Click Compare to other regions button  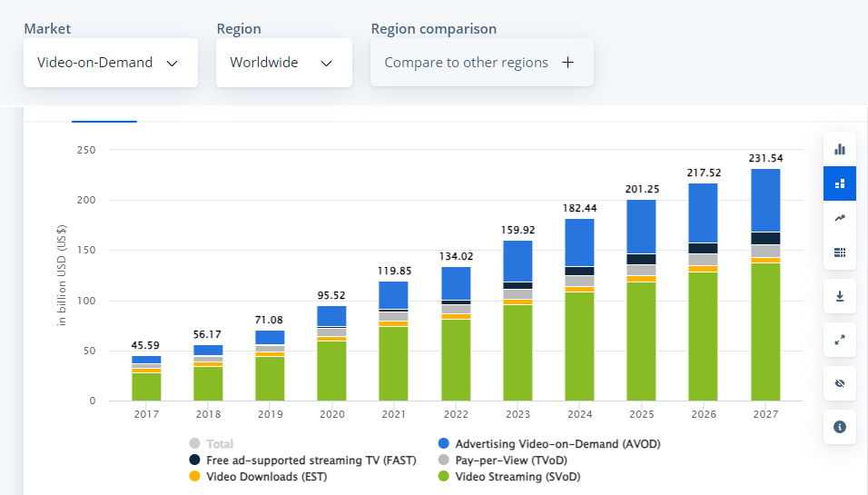481,63
